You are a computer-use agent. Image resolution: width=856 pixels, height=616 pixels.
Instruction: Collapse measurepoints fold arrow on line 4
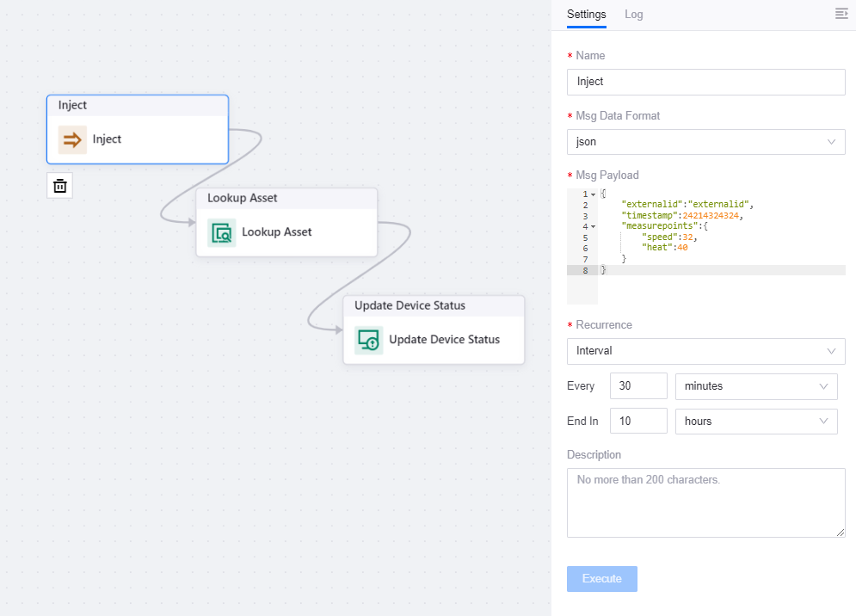[x=594, y=227]
